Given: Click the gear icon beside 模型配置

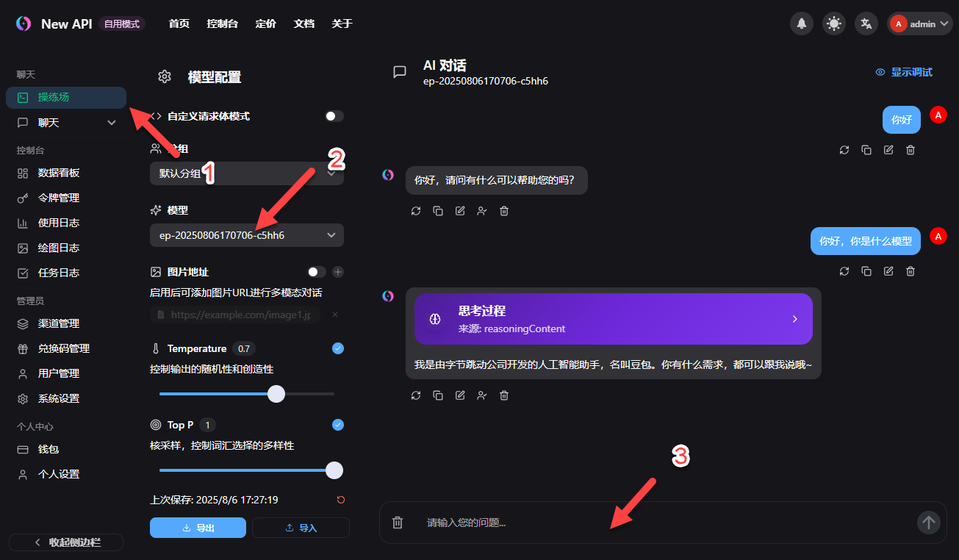Looking at the screenshot, I should click(x=164, y=76).
